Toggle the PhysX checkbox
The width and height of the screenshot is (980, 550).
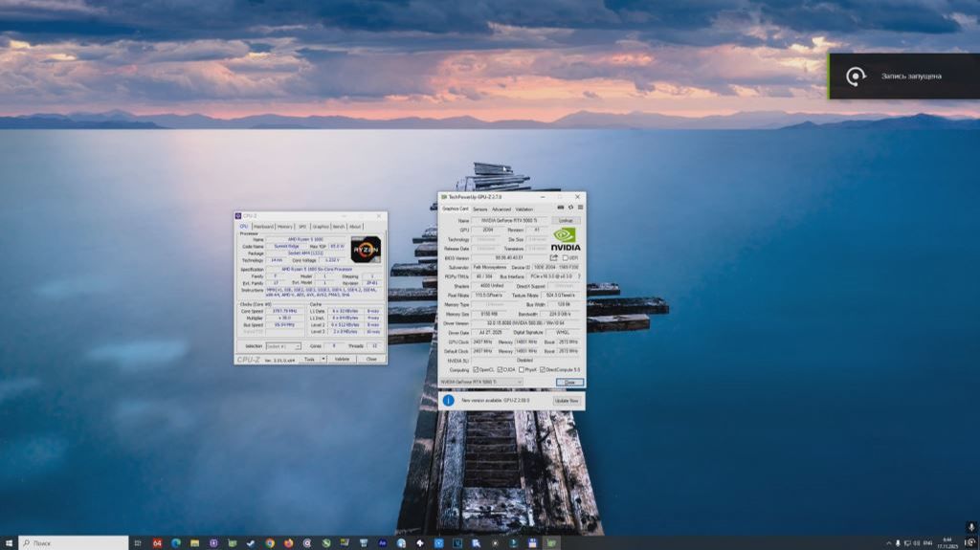coord(522,369)
